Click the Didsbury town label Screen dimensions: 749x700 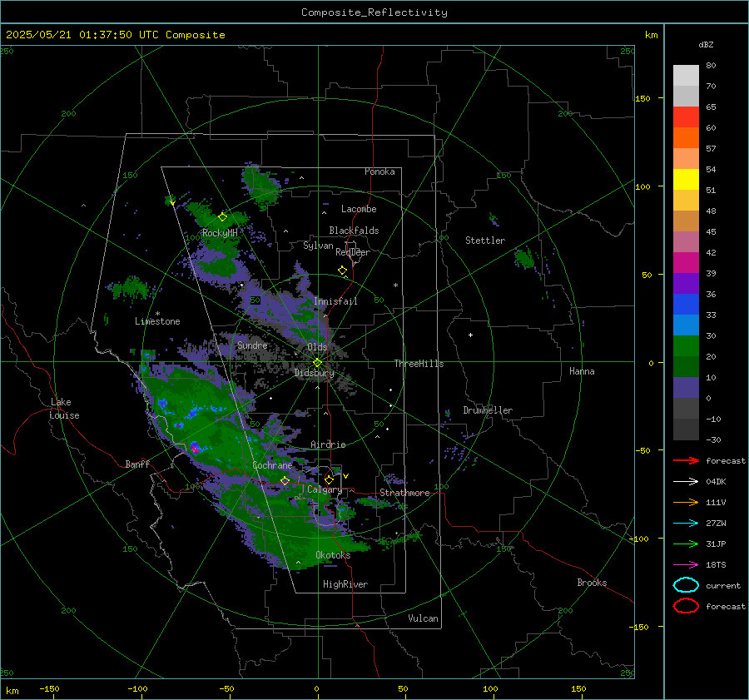[314, 373]
